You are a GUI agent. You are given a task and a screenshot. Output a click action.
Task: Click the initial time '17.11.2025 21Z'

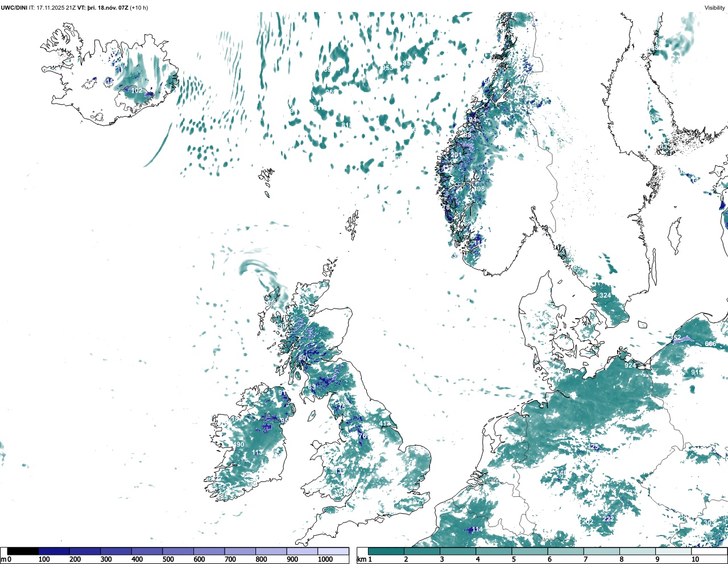[56, 8]
